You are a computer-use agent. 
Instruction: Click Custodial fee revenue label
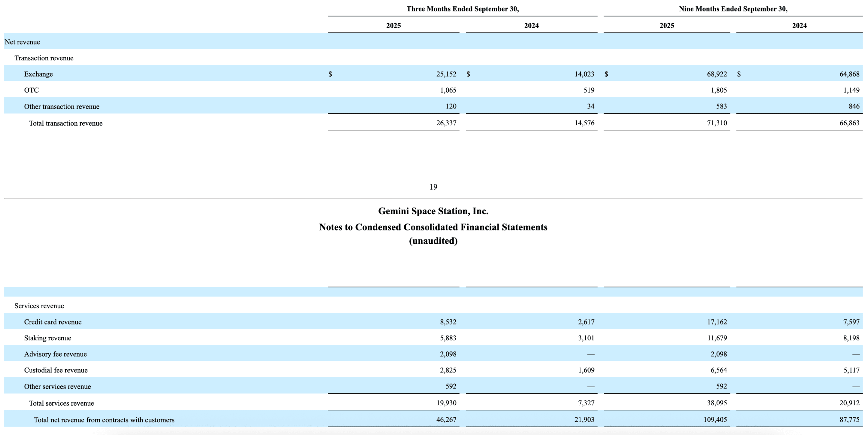pyautogui.click(x=56, y=370)
